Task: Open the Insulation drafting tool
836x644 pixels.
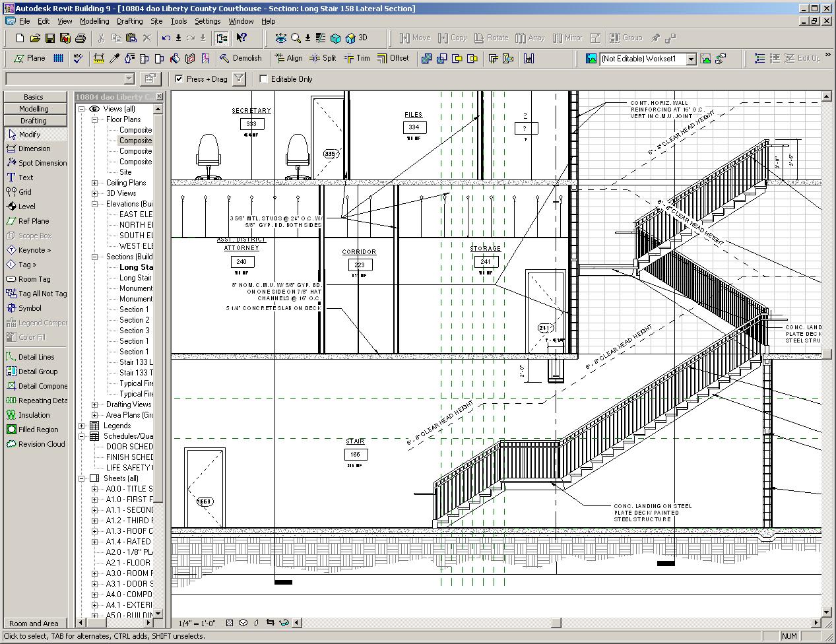Action: 34,415
